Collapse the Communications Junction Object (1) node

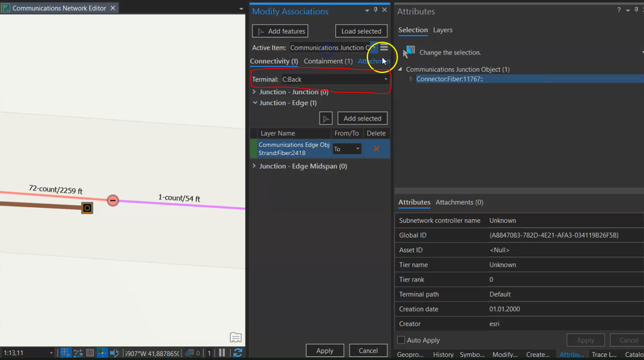coord(400,70)
